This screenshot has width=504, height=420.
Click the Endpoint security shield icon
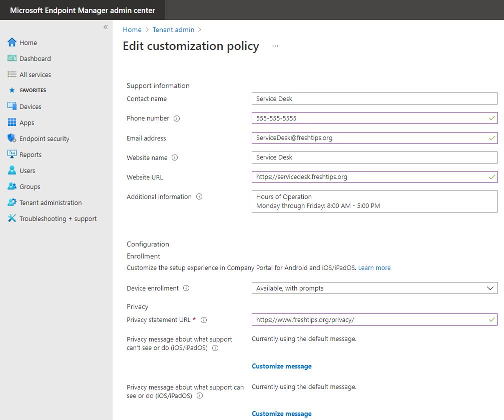coord(12,138)
